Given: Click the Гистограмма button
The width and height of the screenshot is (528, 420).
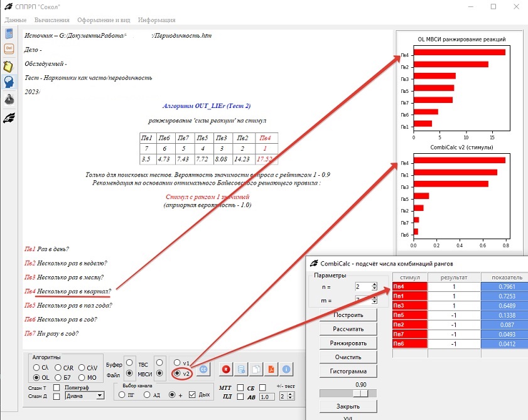Looking at the screenshot, I should pos(348,372).
